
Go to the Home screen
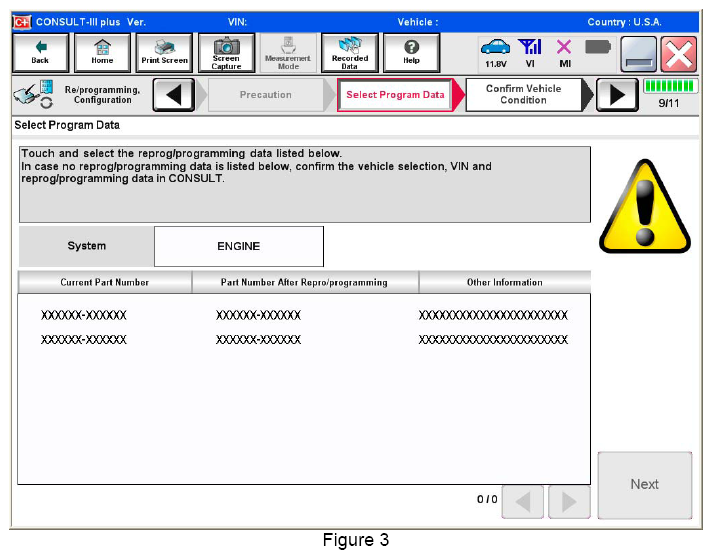pyautogui.click(x=101, y=52)
